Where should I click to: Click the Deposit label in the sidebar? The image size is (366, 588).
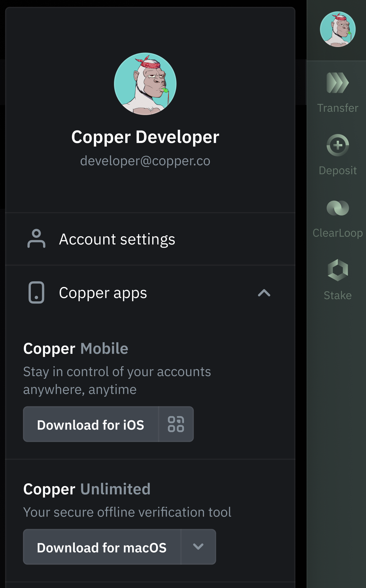(338, 171)
